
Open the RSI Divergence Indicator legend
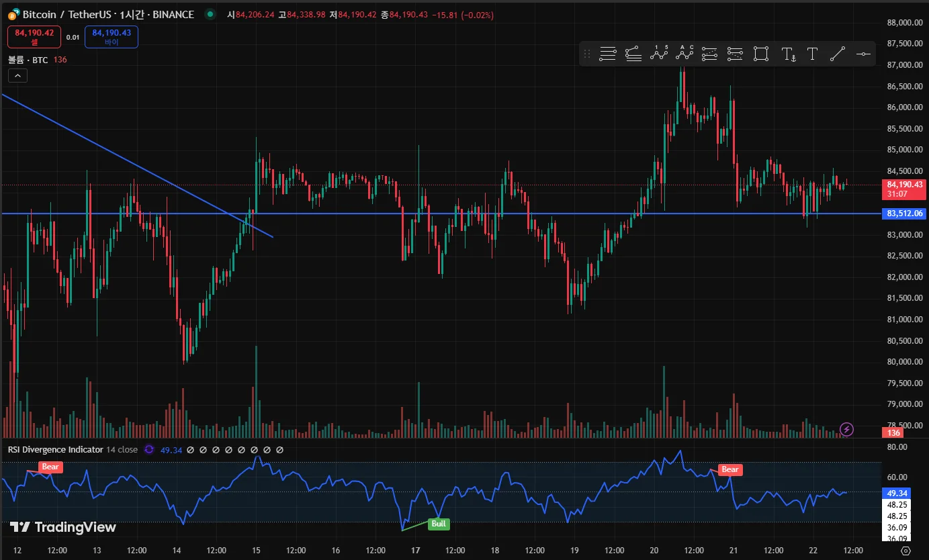[x=55, y=450]
